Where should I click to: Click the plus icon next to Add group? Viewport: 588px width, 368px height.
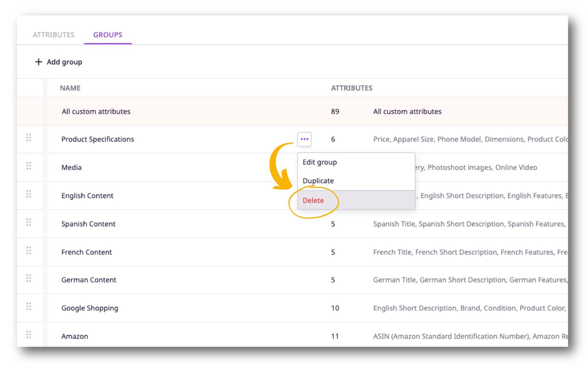click(x=38, y=62)
